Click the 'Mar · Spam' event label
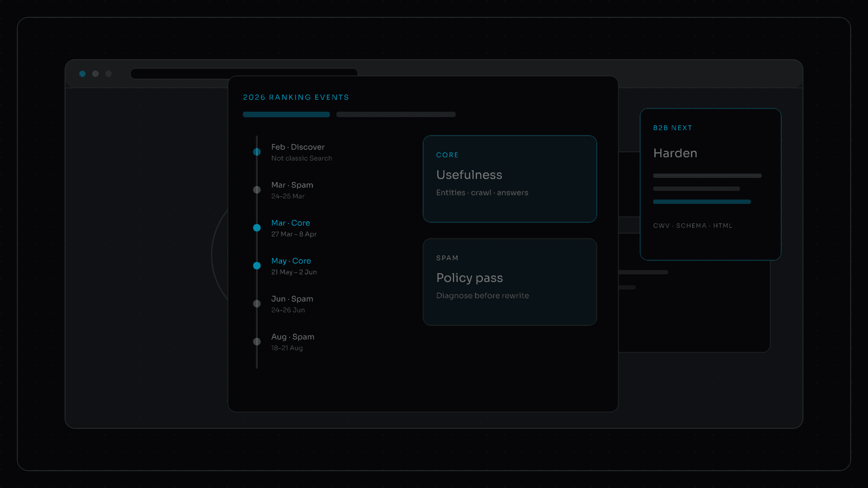This screenshot has width=868, height=488. pyautogui.click(x=292, y=185)
